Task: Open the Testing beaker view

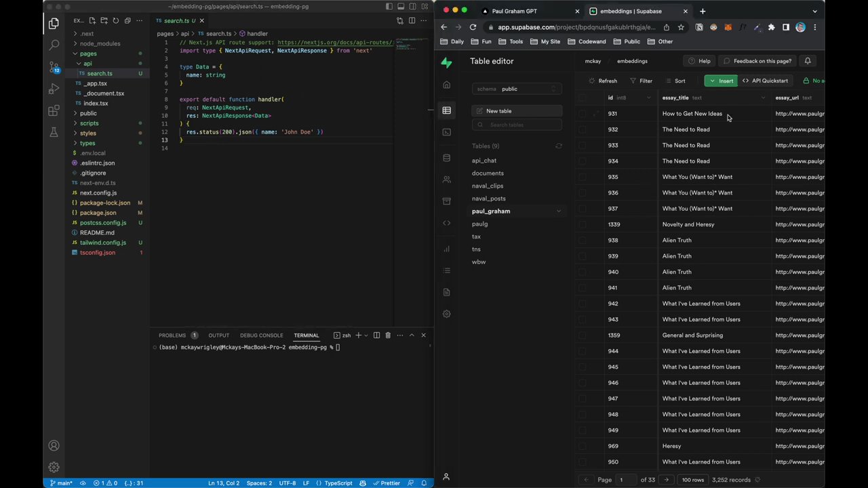Action: (54, 132)
